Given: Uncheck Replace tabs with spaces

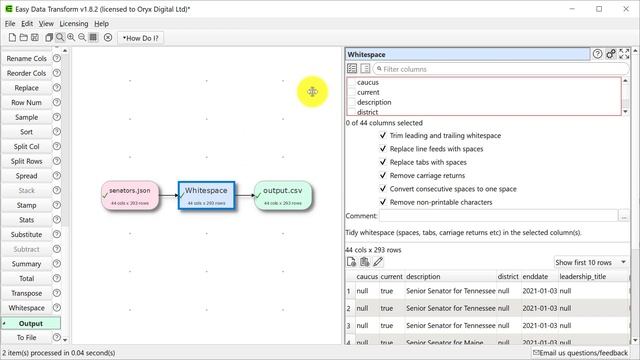Looking at the screenshot, I should click(383, 162).
